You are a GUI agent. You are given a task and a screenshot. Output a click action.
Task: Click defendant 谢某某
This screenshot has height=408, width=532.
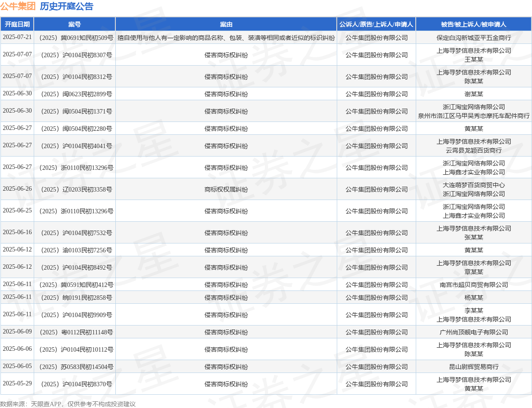(x=473, y=94)
